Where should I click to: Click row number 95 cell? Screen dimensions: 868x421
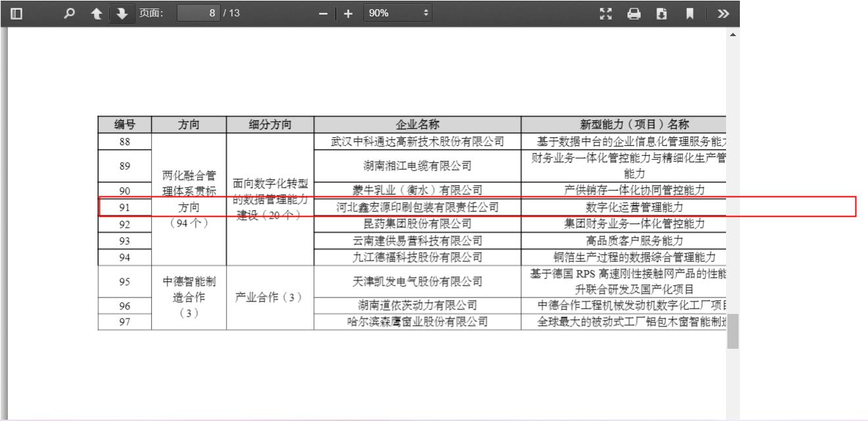pos(124,282)
